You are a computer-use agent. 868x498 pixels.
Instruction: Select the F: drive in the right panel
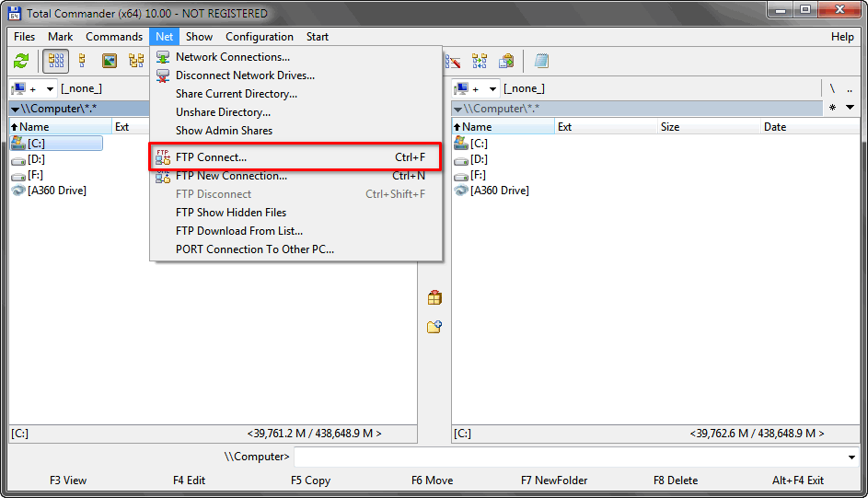470,175
